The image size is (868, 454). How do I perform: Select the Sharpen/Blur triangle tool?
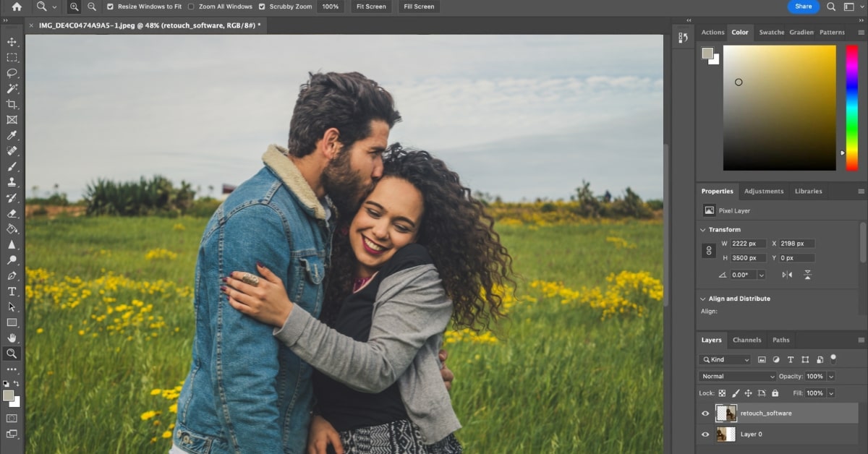point(12,244)
